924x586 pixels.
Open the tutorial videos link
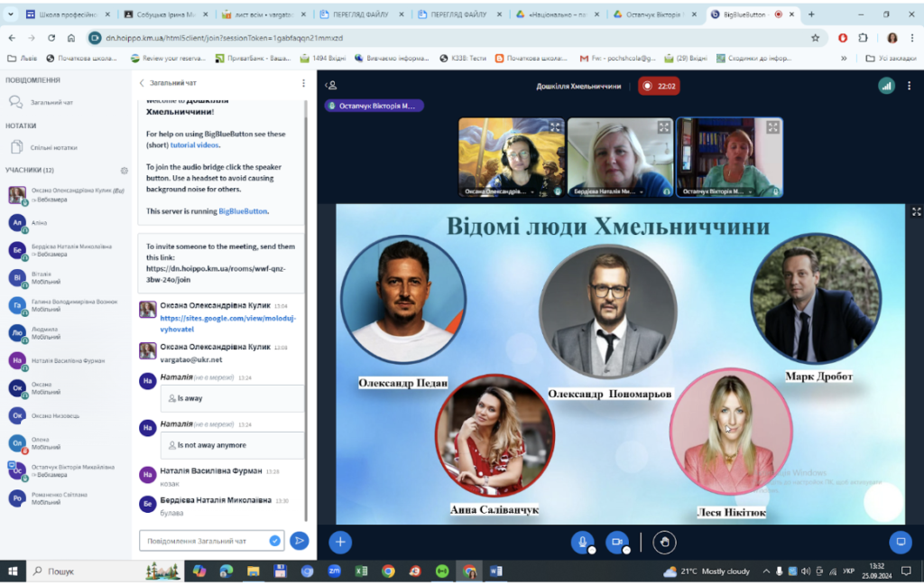point(195,145)
